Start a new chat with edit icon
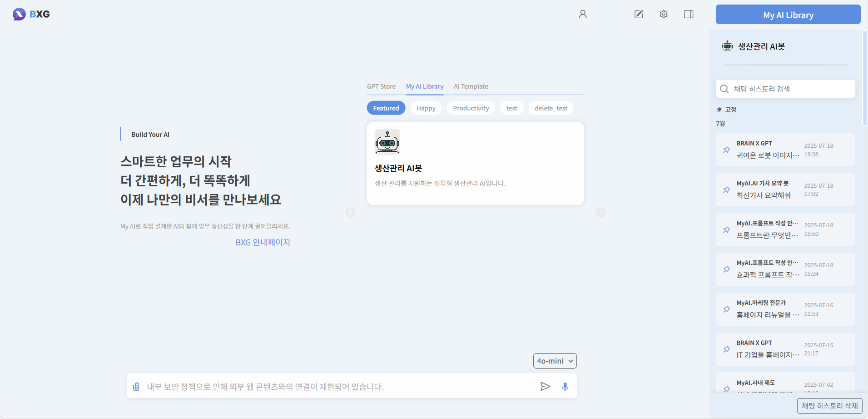 [639, 14]
